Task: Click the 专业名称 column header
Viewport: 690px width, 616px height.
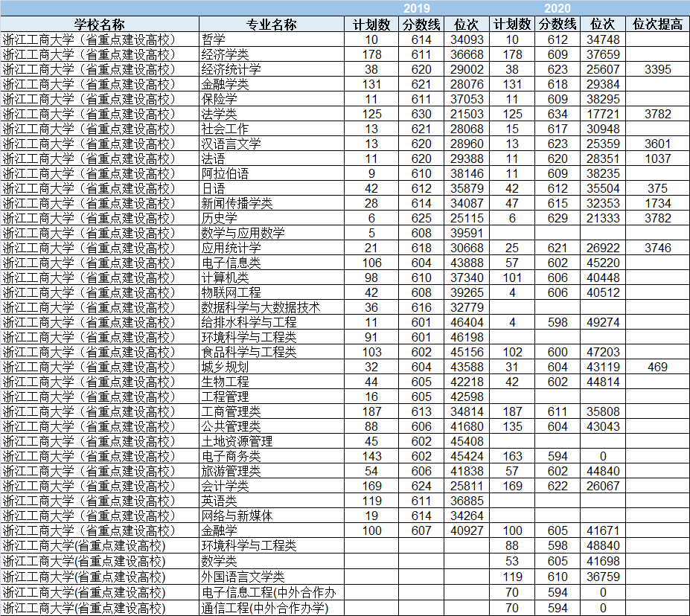Action: tap(272, 25)
